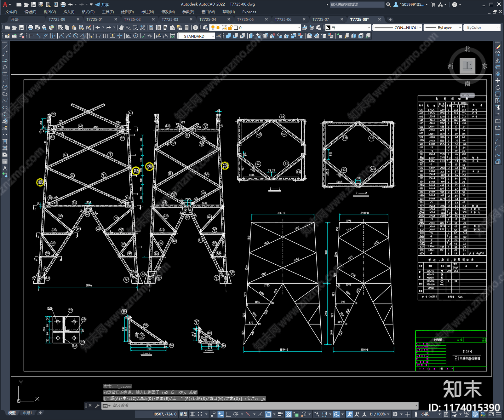
Task: Select the Circle tool in draw toolbar
Action: coord(5,87)
